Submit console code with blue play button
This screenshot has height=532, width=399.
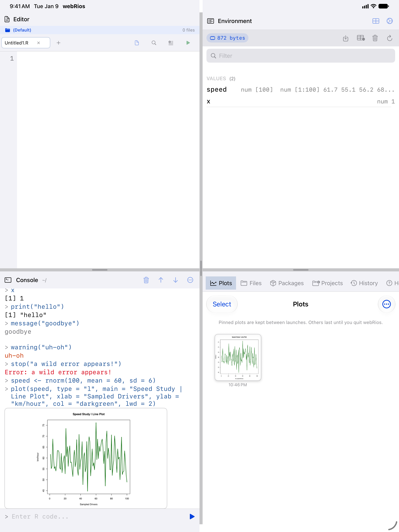(x=192, y=517)
